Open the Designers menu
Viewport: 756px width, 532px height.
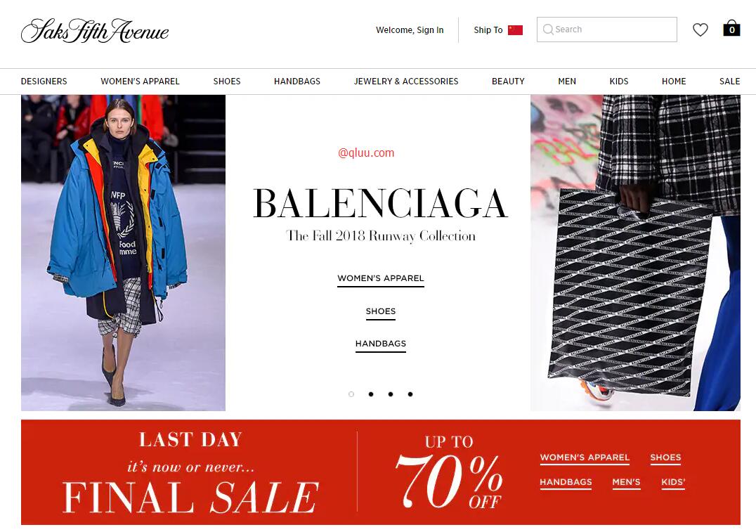44,82
